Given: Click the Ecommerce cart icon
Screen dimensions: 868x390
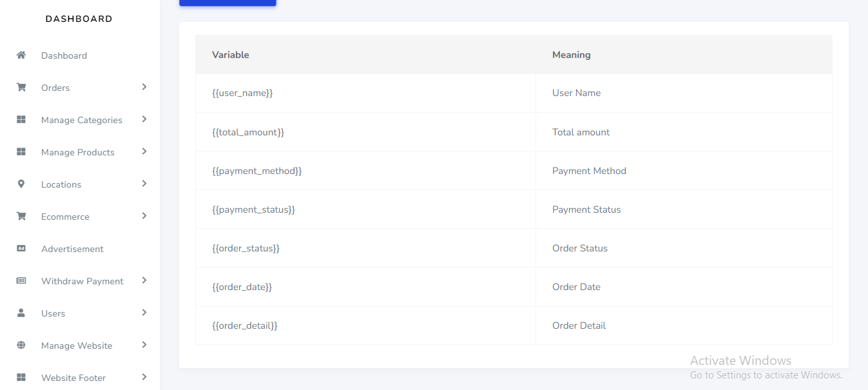Looking at the screenshot, I should click(21, 217).
